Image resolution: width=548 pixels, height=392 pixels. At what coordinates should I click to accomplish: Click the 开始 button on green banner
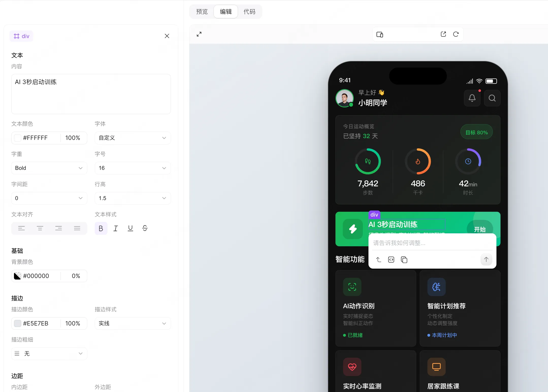point(480,230)
